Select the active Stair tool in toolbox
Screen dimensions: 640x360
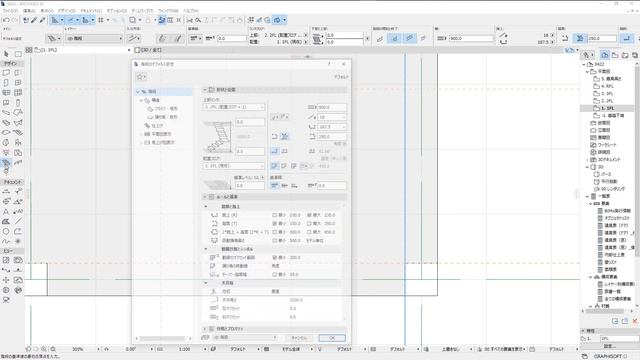click(x=6, y=163)
